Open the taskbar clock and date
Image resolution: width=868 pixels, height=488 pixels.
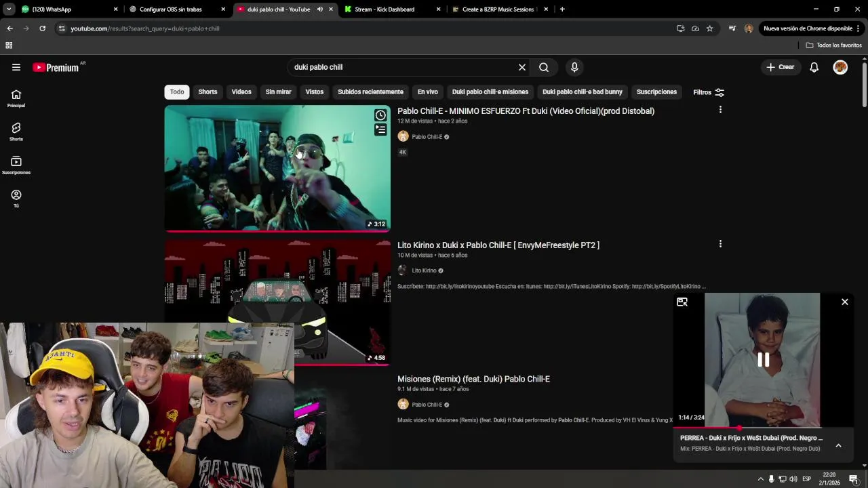click(x=829, y=479)
